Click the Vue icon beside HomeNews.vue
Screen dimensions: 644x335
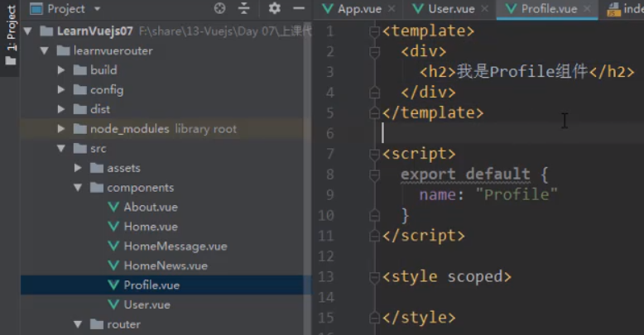[113, 266]
